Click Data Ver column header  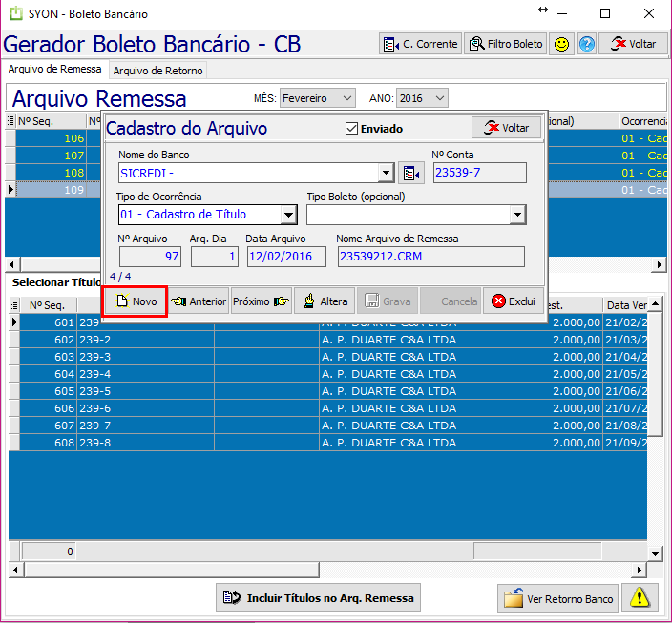tap(625, 305)
